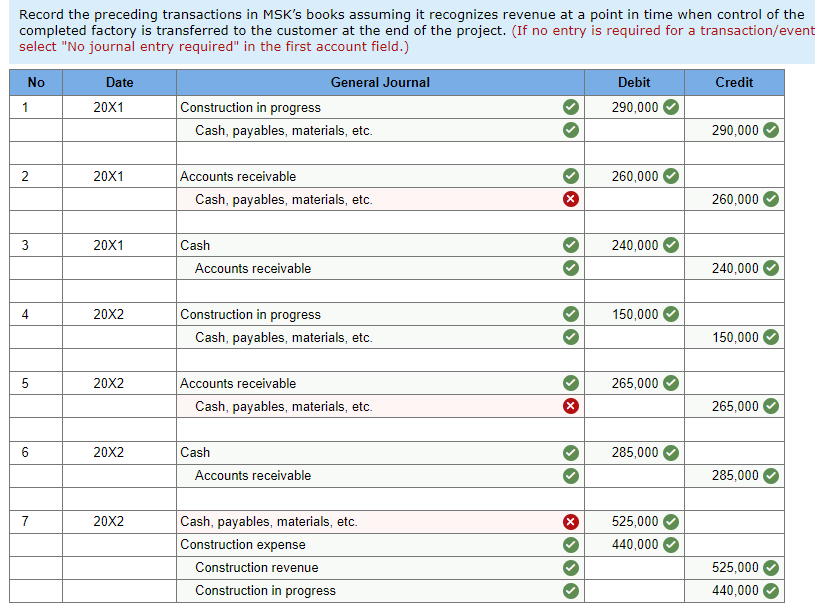815x609 pixels.
Task: Click the red X on entry 2's credit account row
Action: pyautogui.click(x=571, y=199)
